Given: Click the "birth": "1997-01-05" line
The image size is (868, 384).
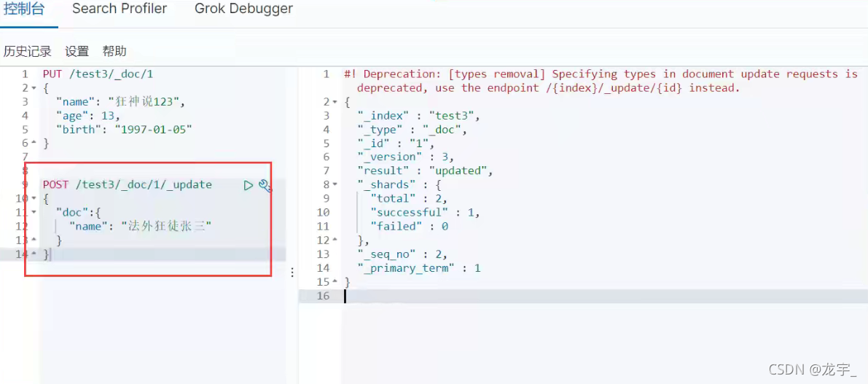Looking at the screenshot, I should point(124,130).
